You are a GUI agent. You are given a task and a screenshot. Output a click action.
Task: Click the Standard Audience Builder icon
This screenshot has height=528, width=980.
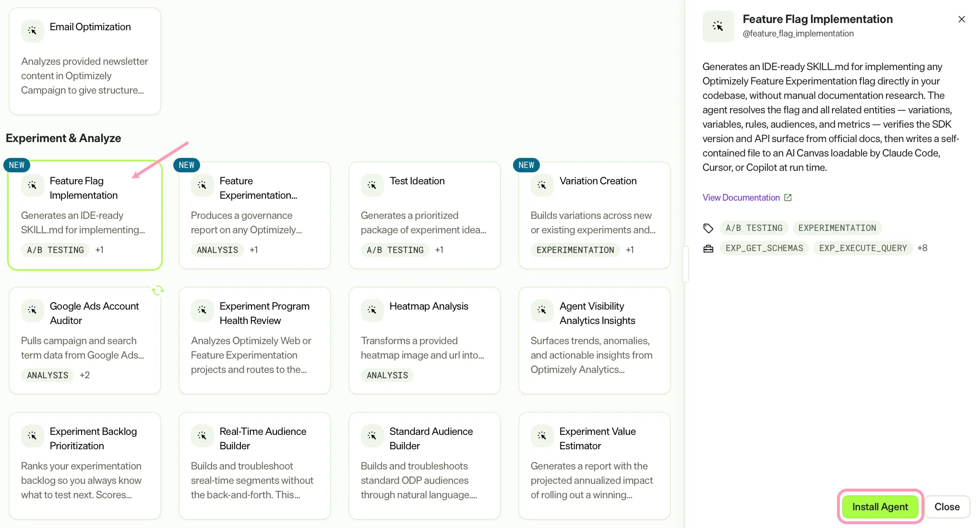[372, 435]
